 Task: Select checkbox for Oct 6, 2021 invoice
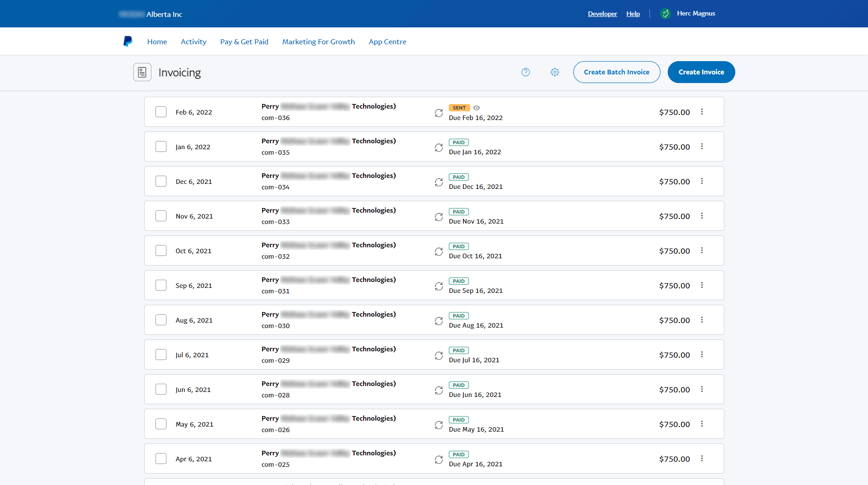tap(161, 250)
